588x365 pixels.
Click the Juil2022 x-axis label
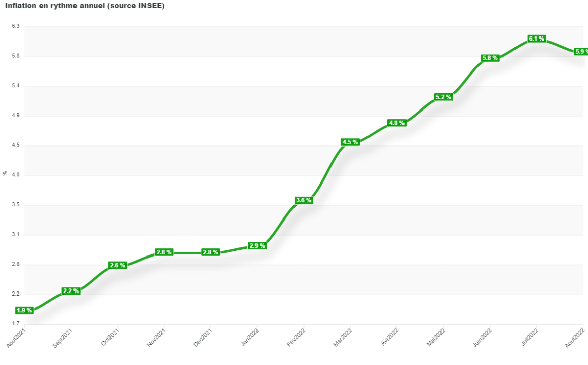coord(529,337)
